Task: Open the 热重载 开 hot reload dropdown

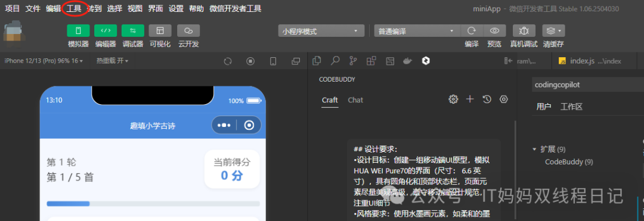Action: 112,61
